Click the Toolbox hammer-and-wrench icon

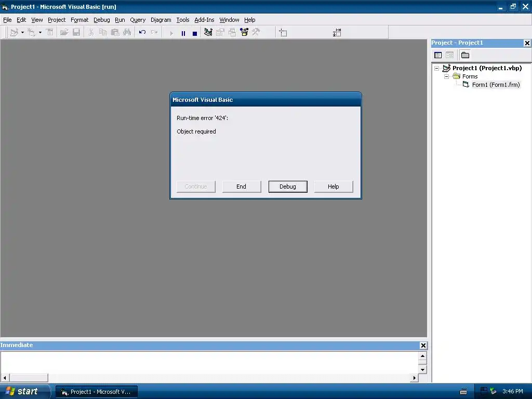[x=256, y=33]
